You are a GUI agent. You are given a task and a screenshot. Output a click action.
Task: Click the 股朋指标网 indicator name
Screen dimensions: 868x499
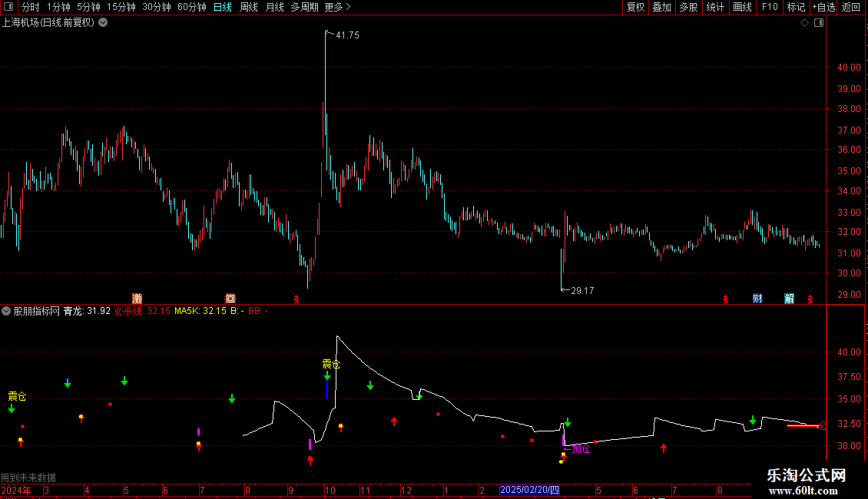(37, 311)
